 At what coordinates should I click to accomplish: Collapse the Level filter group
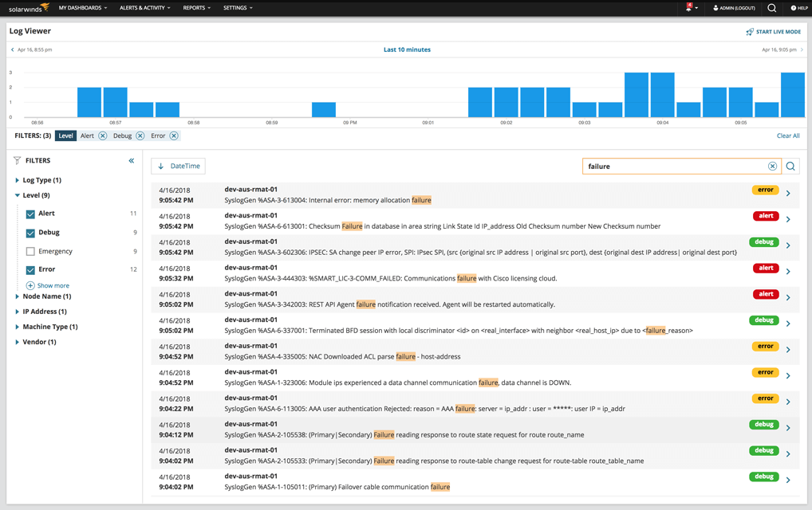pos(17,195)
